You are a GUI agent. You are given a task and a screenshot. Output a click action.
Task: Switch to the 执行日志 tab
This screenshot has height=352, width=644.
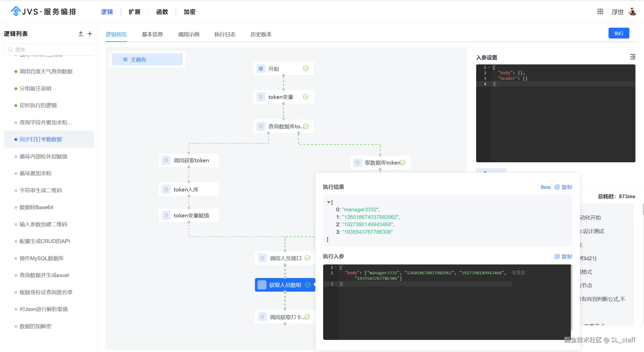point(225,34)
